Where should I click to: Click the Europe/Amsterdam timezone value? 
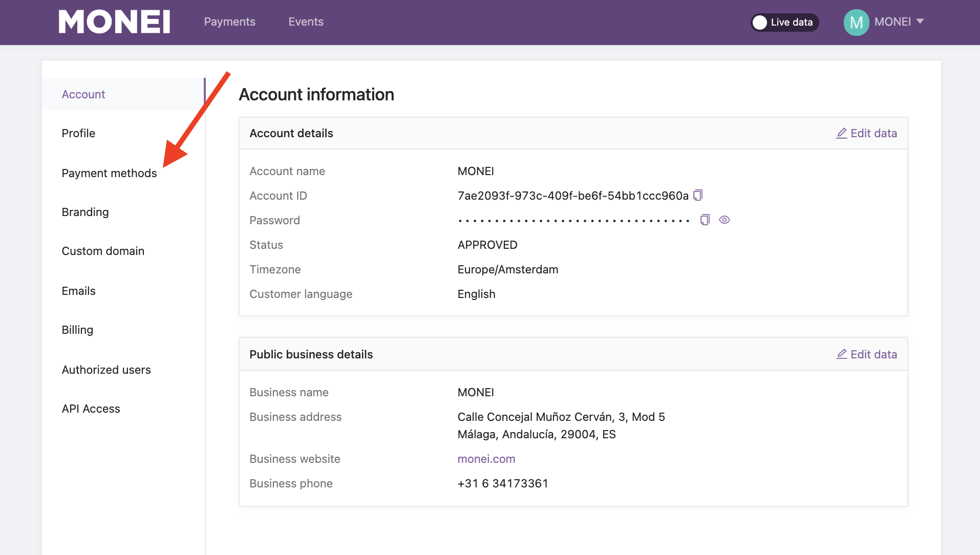click(x=508, y=269)
